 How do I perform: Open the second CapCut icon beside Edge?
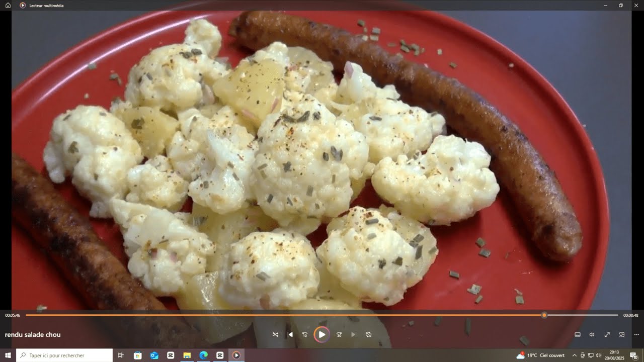tap(220, 355)
